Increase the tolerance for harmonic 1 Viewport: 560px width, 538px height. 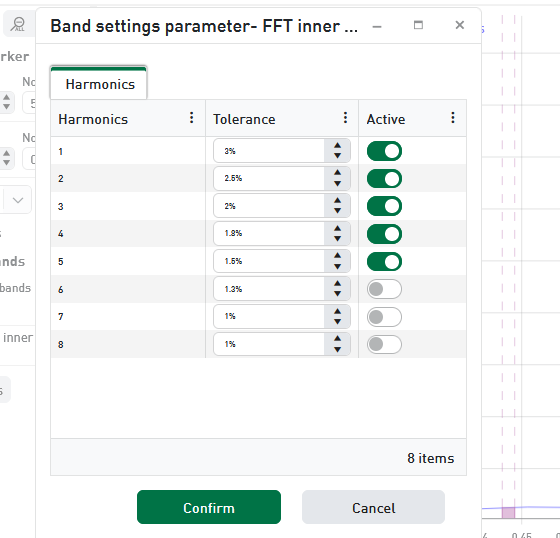pos(337,146)
